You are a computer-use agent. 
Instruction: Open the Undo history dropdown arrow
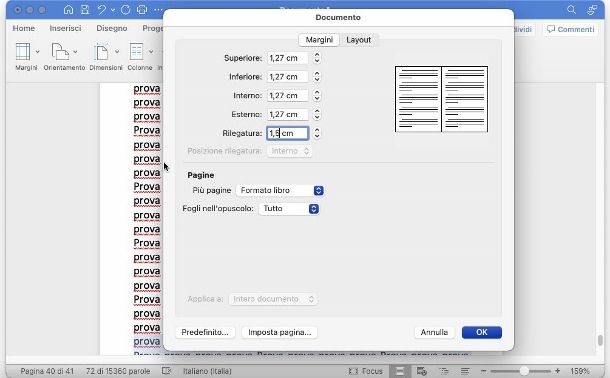coord(113,10)
